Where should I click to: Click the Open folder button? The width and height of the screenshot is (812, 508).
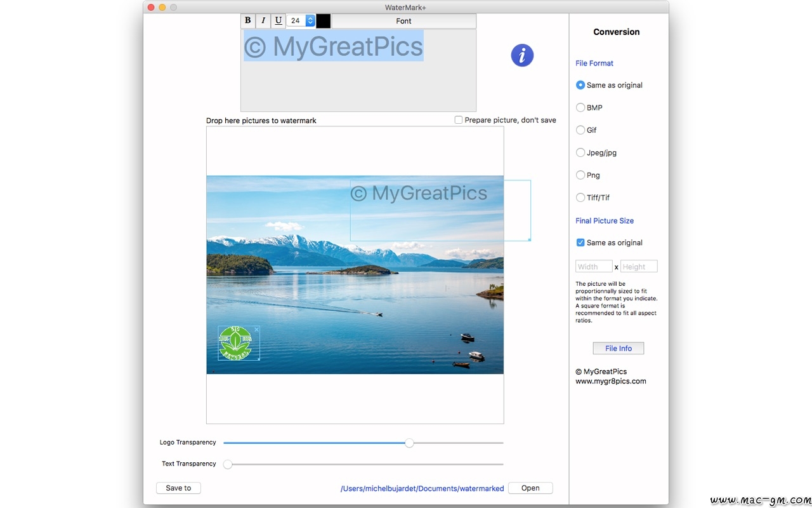530,488
